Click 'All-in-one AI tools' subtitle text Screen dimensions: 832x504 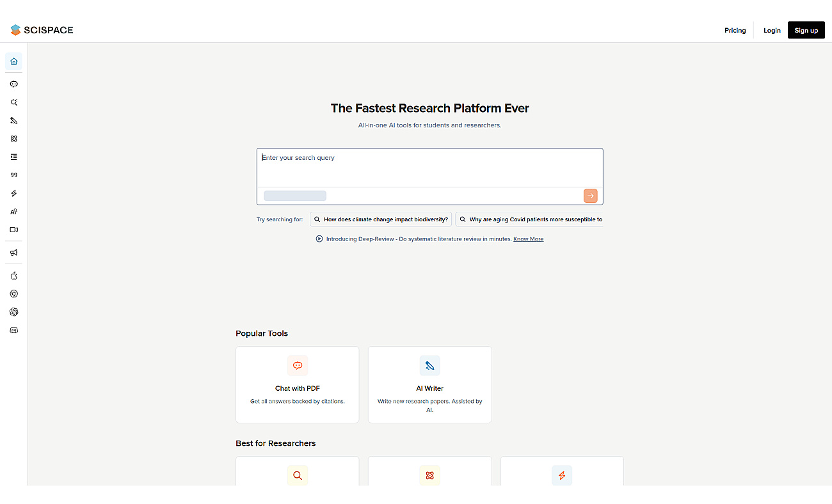click(x=430, y=125)
